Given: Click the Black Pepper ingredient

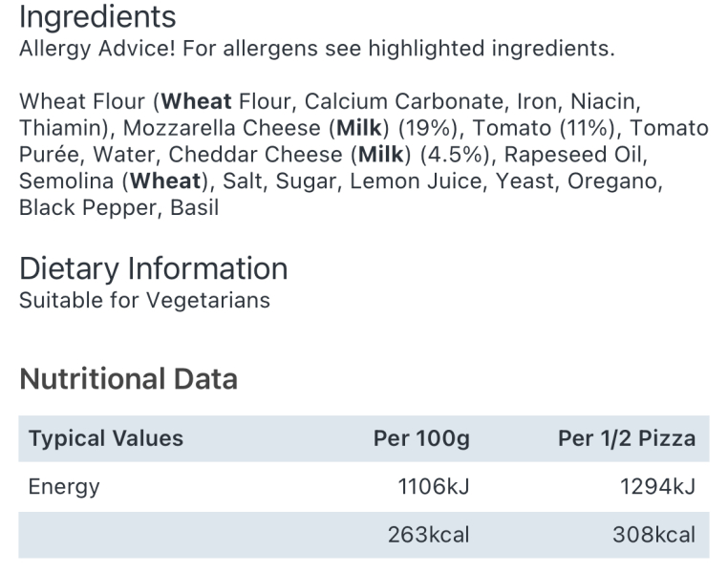Looking at the screenshot, I should [75, 207].
